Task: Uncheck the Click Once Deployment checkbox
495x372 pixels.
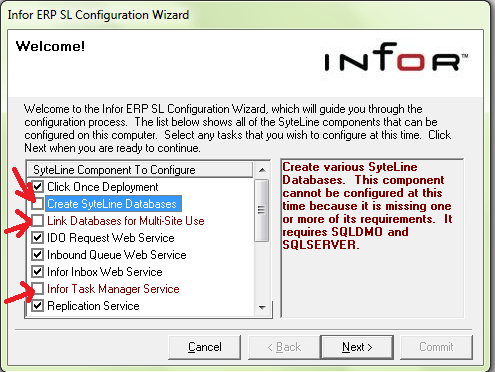Action: [x=38, y=187]
